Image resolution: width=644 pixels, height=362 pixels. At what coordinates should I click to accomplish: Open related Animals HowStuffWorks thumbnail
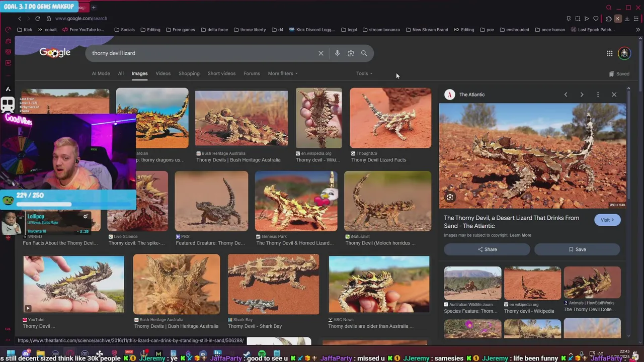pos(592,283)
